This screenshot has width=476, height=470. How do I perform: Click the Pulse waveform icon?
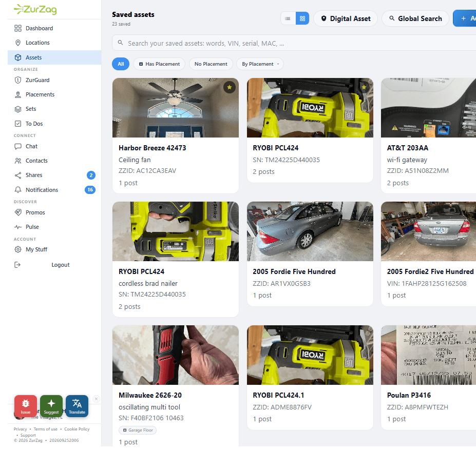18,227
